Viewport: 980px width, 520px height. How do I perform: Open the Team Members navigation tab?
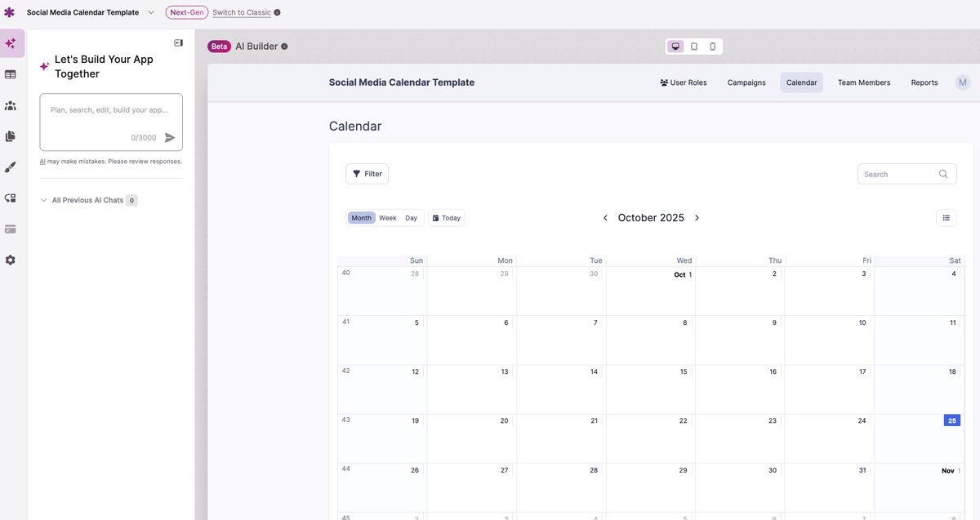click(863, 82)
